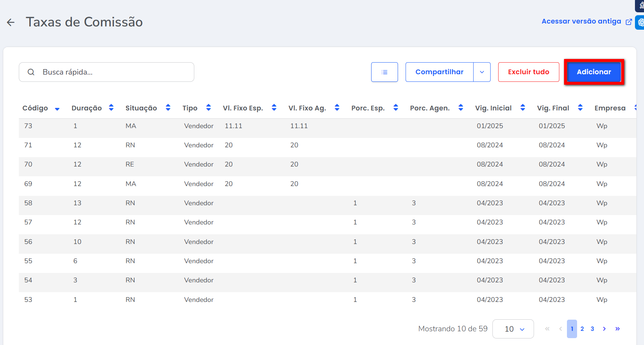Go to page 2
The image size is (644, 345).
(582, 329)
